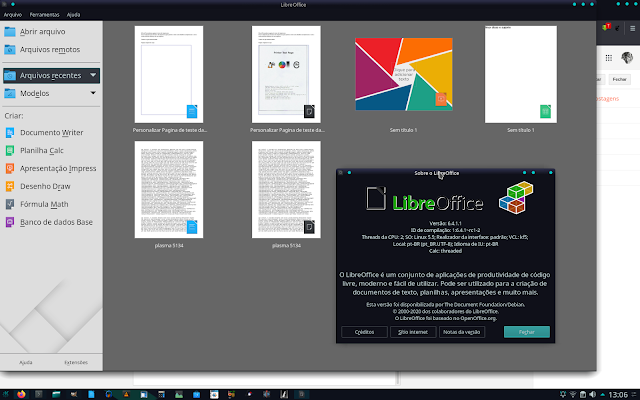Click Arquivos remotos label
This screenshot has height=400, width=640.
(50, 49)
